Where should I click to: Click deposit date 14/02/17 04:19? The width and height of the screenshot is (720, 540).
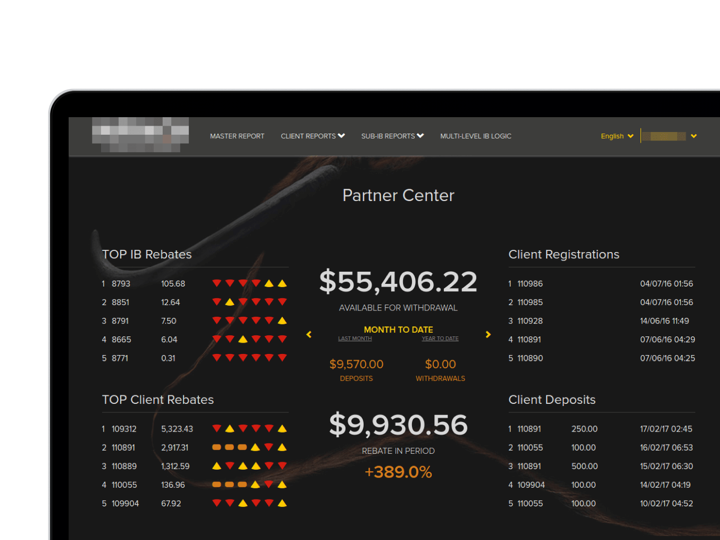point(665,485)
